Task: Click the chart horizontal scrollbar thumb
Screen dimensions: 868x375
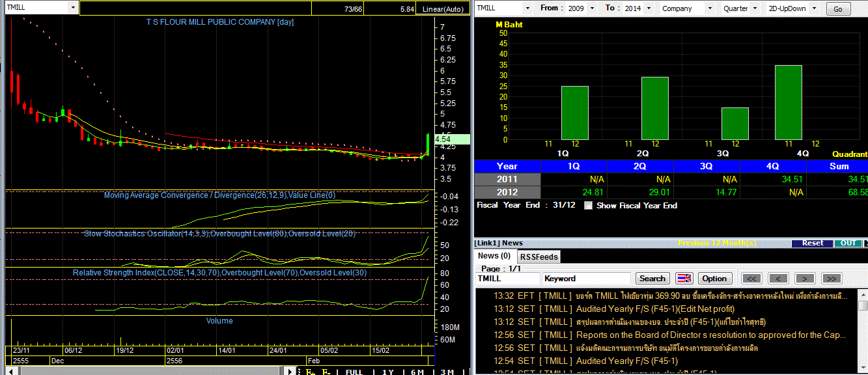Action: [150, 371]
